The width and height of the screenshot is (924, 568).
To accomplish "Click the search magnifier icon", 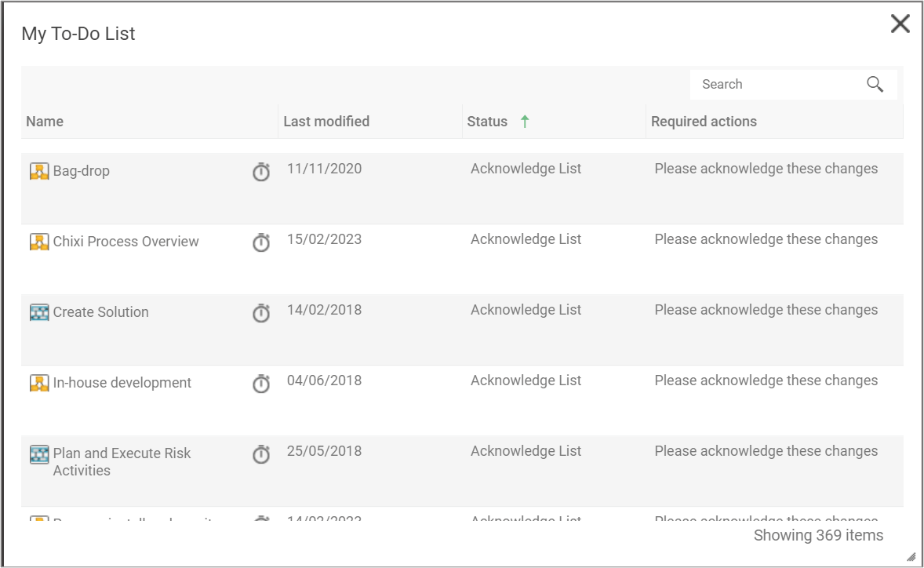I will point(875,84).
